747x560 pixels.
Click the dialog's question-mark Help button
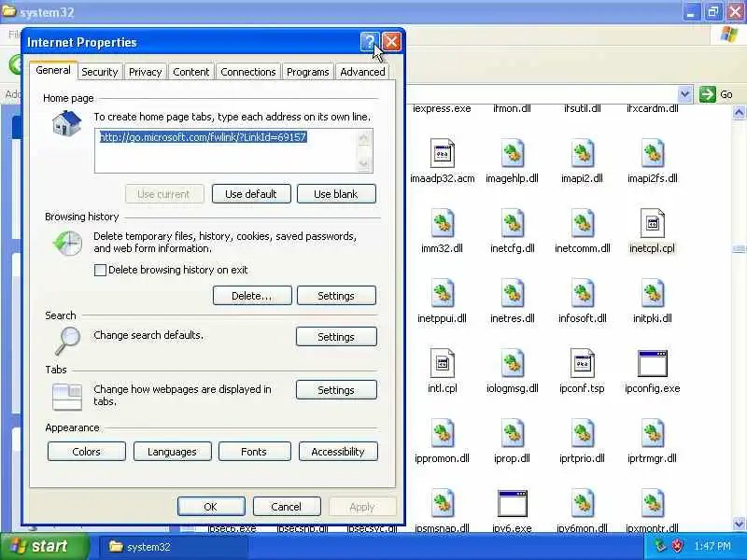point(369,42)
